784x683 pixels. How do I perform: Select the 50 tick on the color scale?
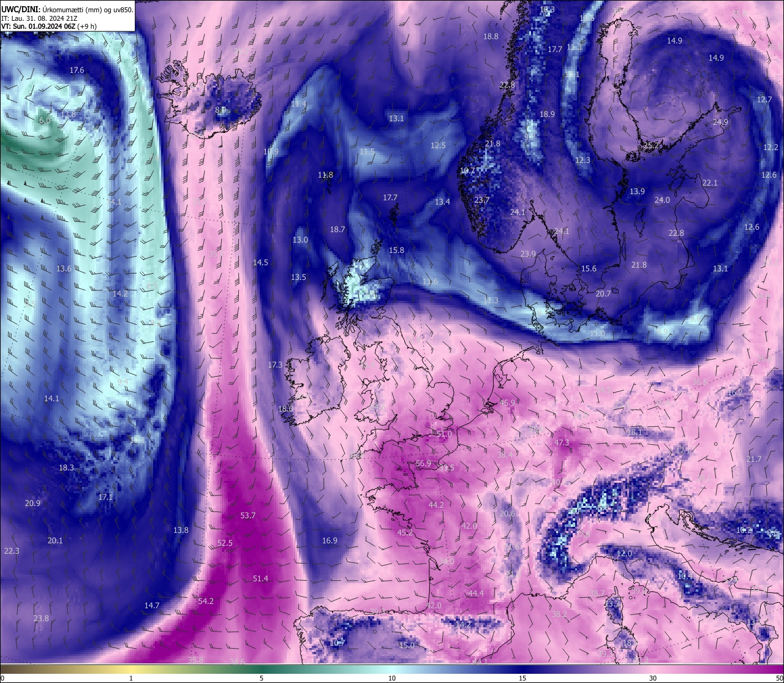779,679
